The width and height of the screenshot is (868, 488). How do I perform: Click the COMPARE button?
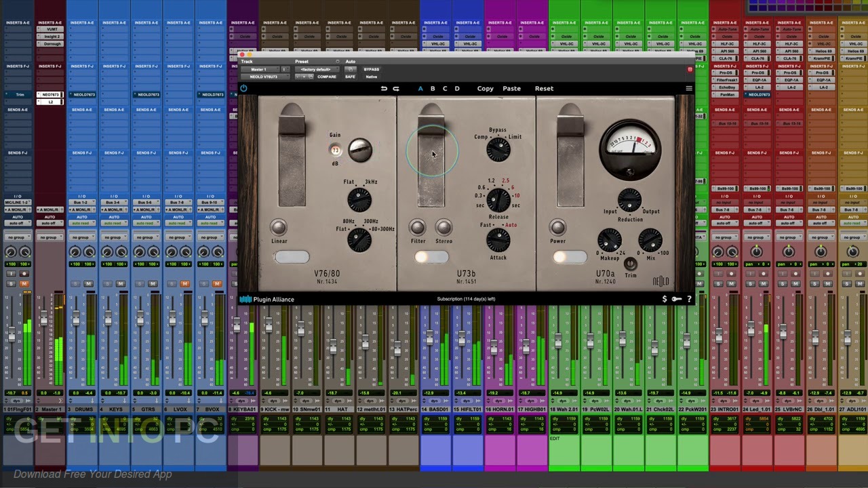coord(327,77)
